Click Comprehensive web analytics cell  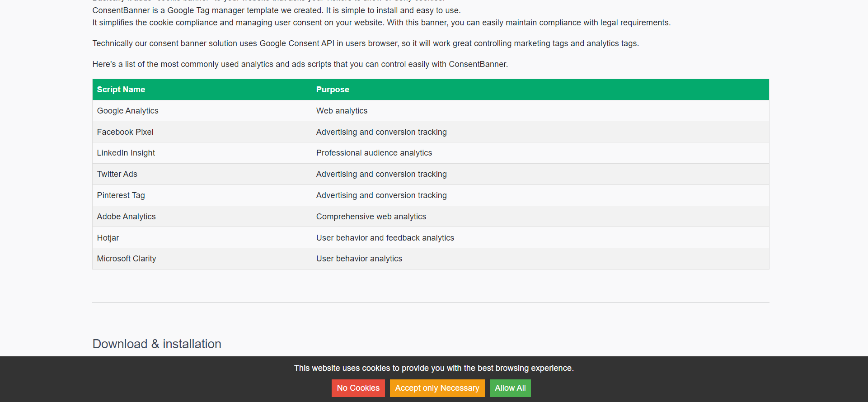click(x=540, y=217)
